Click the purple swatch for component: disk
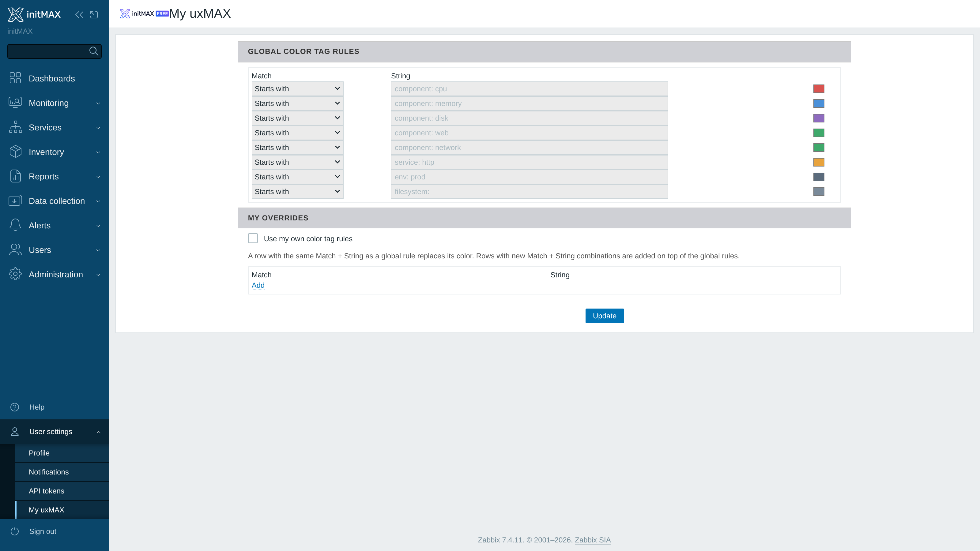The height and width of the screenshot is (551, 980). click(819, 118)
